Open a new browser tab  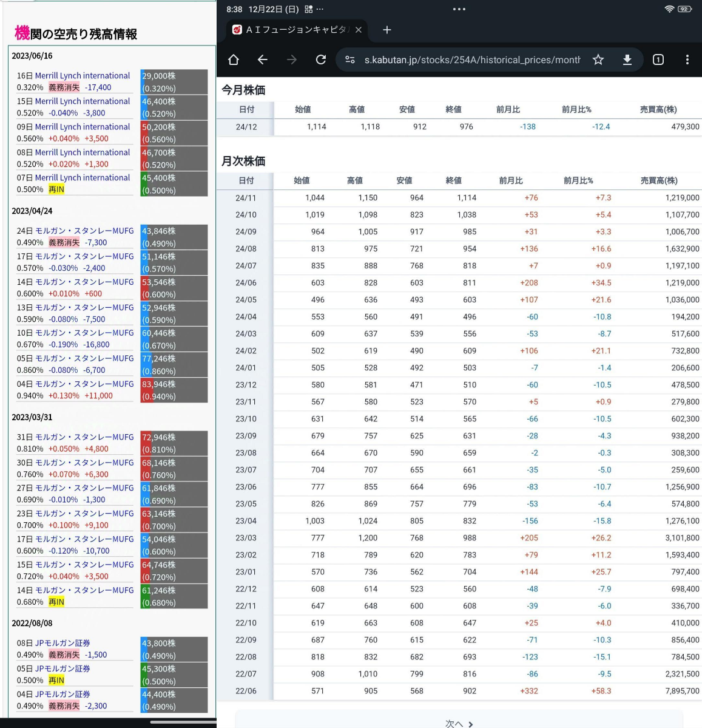[x=387, y=30]
